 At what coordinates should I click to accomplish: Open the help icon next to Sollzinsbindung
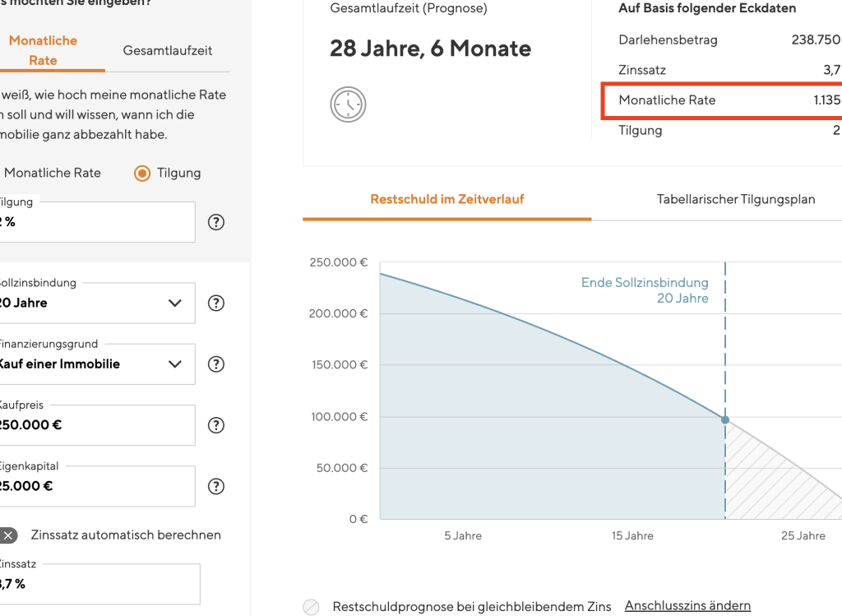coord(216,303)
